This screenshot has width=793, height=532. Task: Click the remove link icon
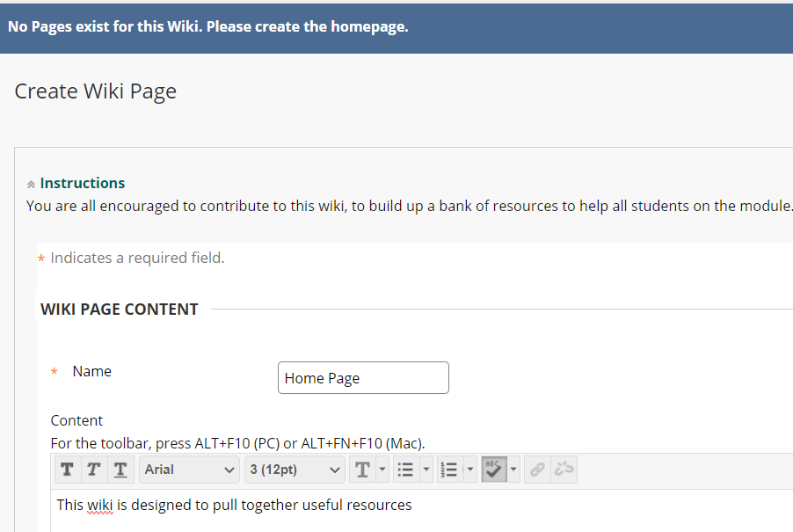[564, 470]
